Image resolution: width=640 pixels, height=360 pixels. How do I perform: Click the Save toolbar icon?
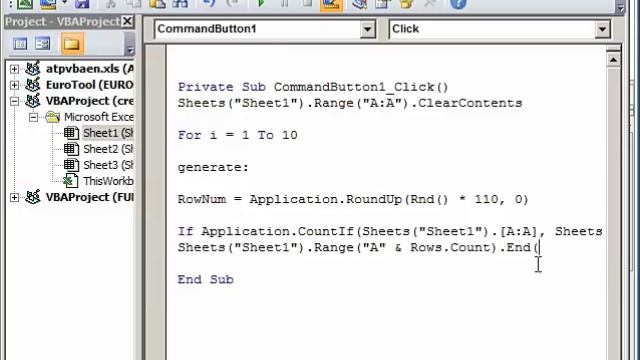(x=82, y=4)
